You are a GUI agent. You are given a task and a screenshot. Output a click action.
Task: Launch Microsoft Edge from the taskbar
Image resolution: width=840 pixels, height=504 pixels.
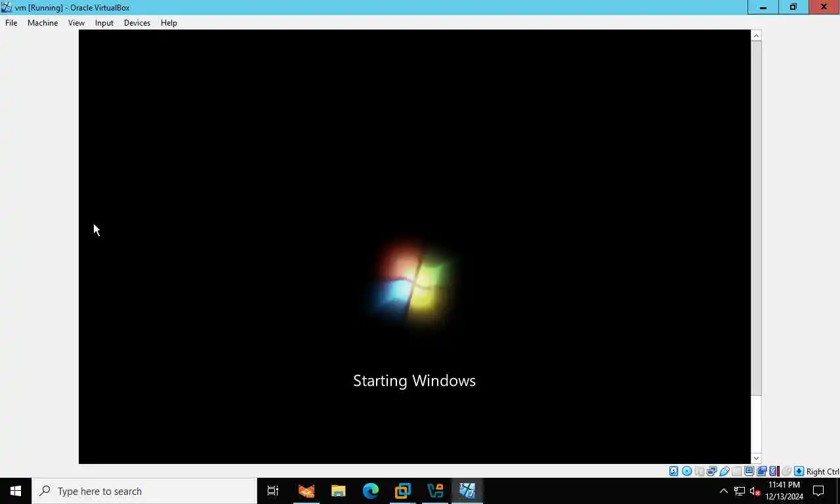pos(371,491)
